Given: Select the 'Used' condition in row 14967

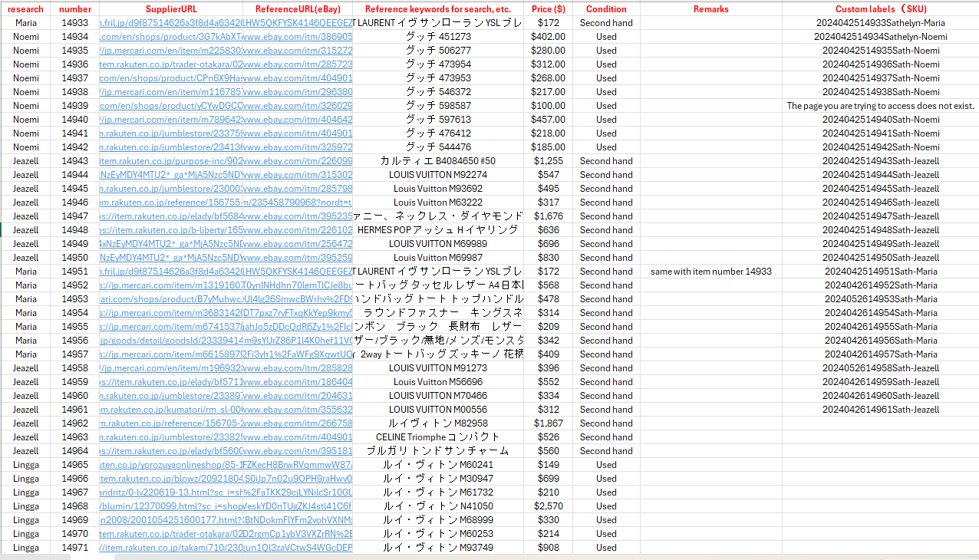Looking at the screenshot, I should (x=606, y=492).
